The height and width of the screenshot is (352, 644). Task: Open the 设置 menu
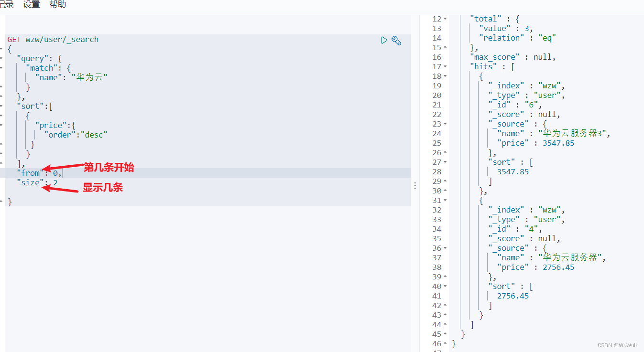coord(32,5)
